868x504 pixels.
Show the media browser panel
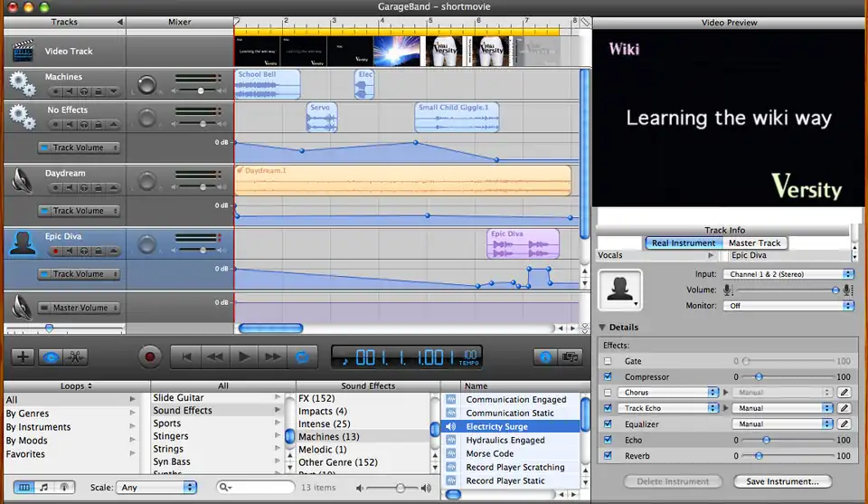coord(570,357)
